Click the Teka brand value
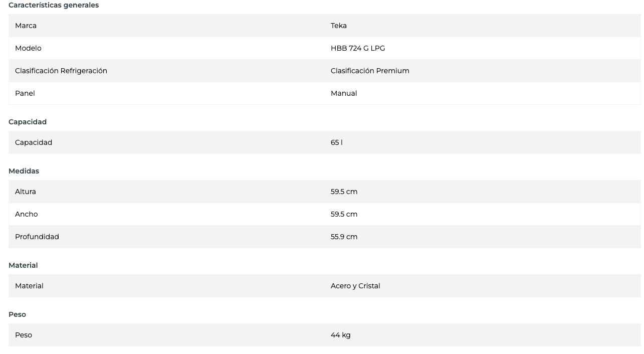 coord(338,26)
